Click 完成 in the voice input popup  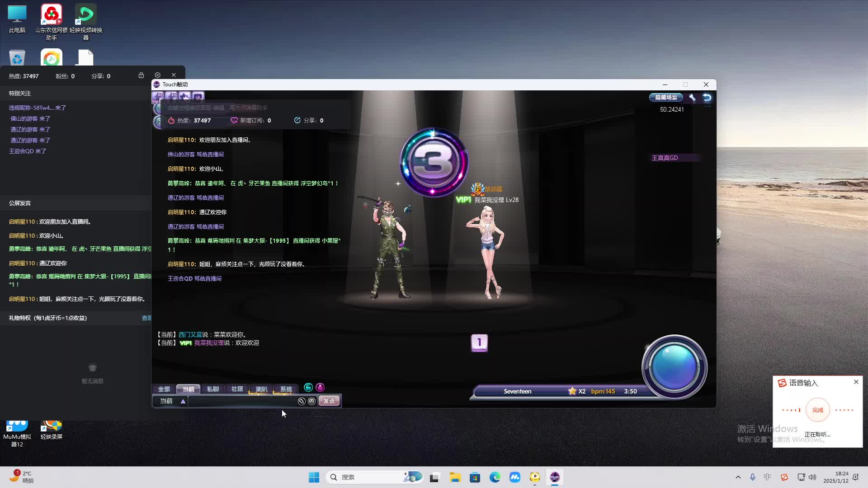[x=817, y=410]
